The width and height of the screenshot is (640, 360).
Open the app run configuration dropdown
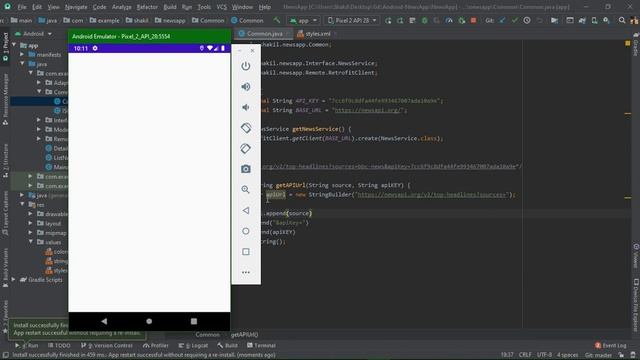[x=303, y=20]
